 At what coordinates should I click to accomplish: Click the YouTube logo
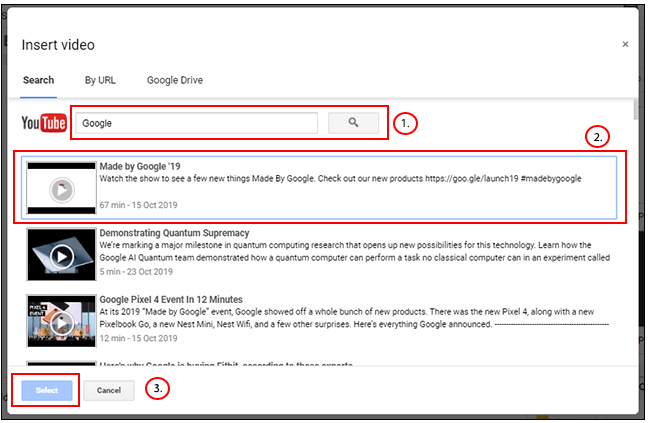click(44, 123)
